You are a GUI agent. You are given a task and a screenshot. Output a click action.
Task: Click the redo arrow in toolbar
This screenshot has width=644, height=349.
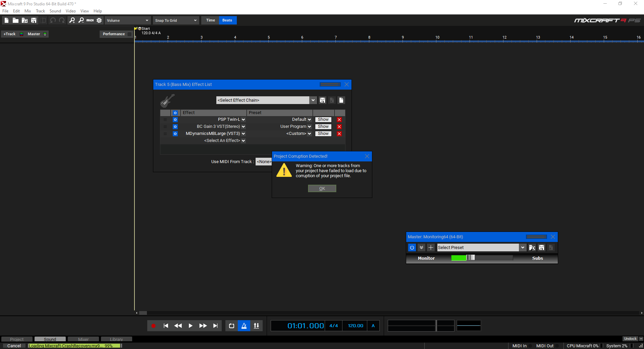click(x=62, y=20)
